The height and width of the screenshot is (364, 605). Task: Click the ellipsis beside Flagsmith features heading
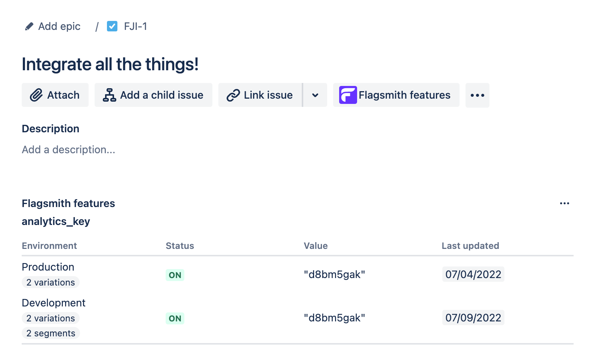[565, 203]
